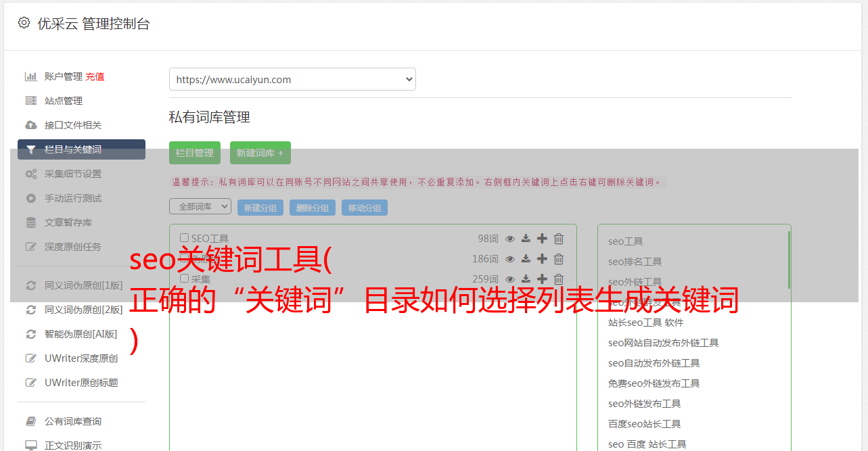
Task: Click the filter icon for 栏目与关键词
Action: click(30, 149)
